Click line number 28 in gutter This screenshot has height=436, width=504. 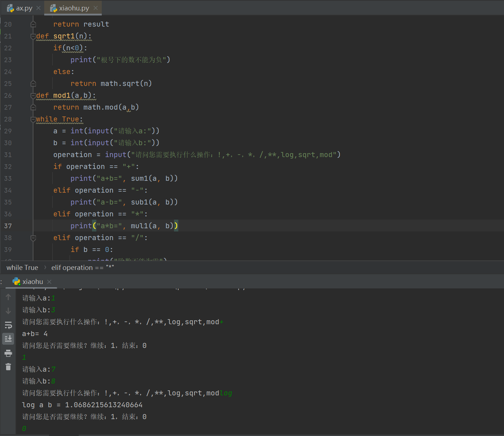[x=8, y=119]
